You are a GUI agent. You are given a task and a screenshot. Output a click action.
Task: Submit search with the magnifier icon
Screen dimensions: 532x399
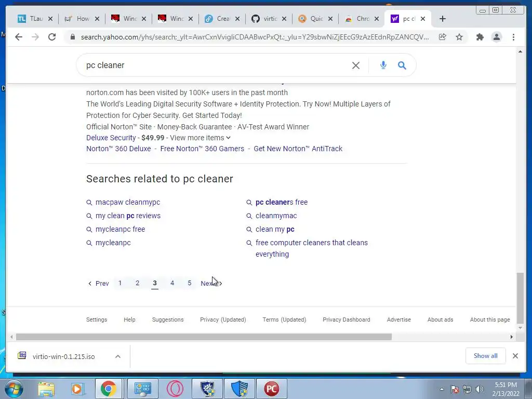pyautogui.click(x=402, y=65)
